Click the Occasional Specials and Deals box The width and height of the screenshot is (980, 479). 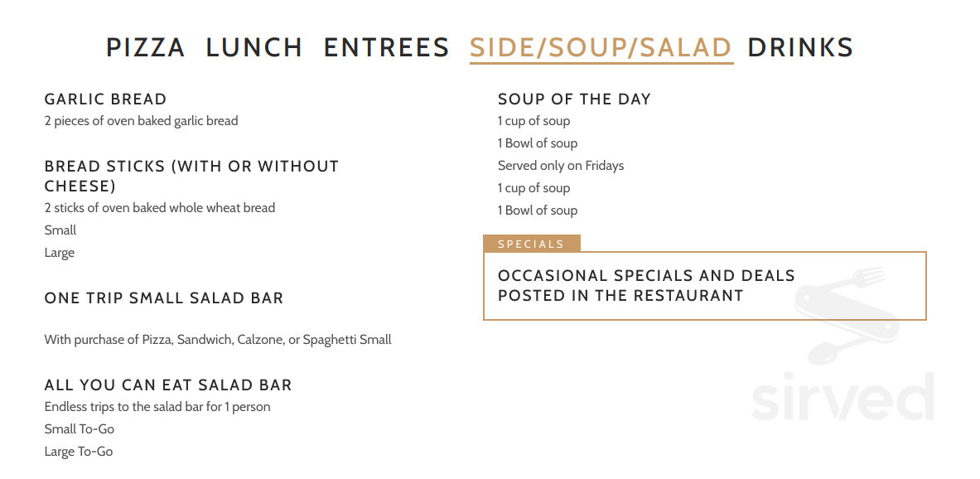[705, 286]
